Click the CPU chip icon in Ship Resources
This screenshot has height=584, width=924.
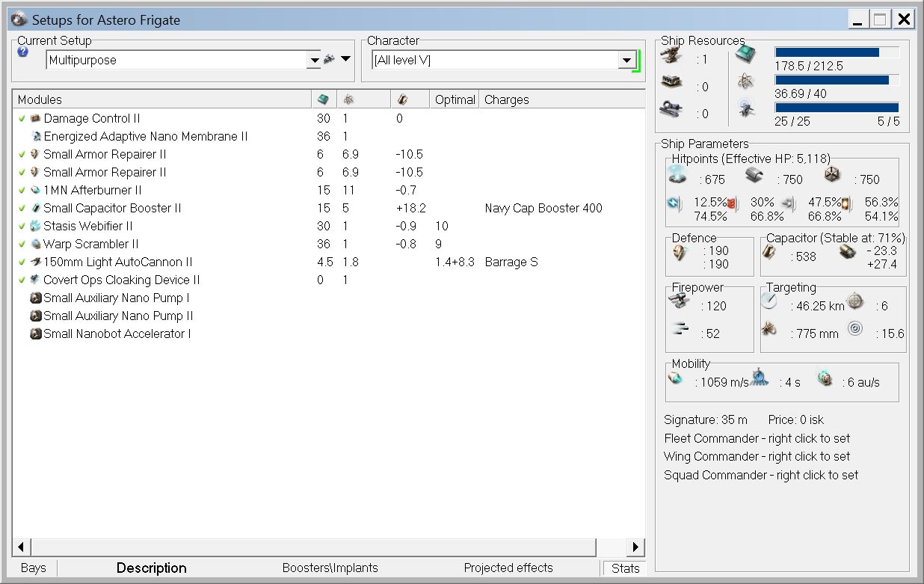coord(745,54)
